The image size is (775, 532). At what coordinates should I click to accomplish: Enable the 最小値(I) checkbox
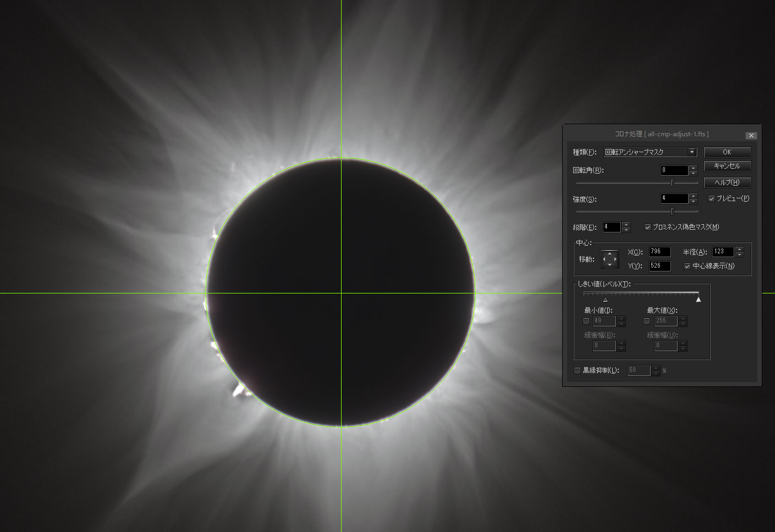[586, 321]
